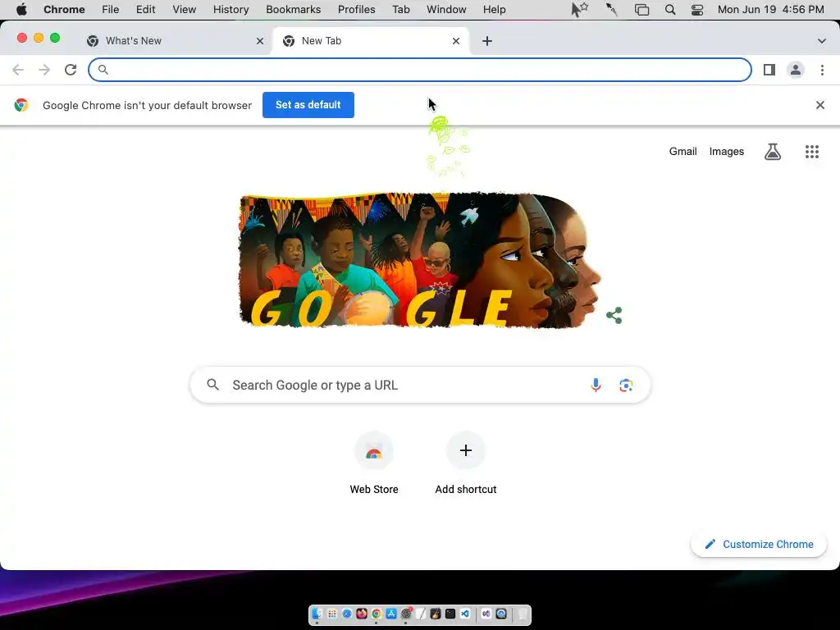840x630 pixels.
Task: Search by image with Google Lens icon
Action: 626,386
